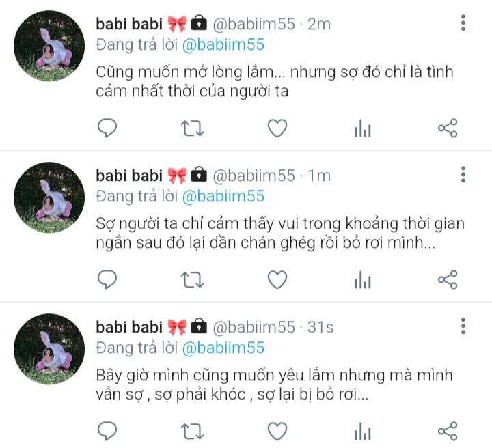The width and height of the screenshot is (492, 448).
Task: Share the tweet posted 31s ago
Action: (x=448, y=431)
